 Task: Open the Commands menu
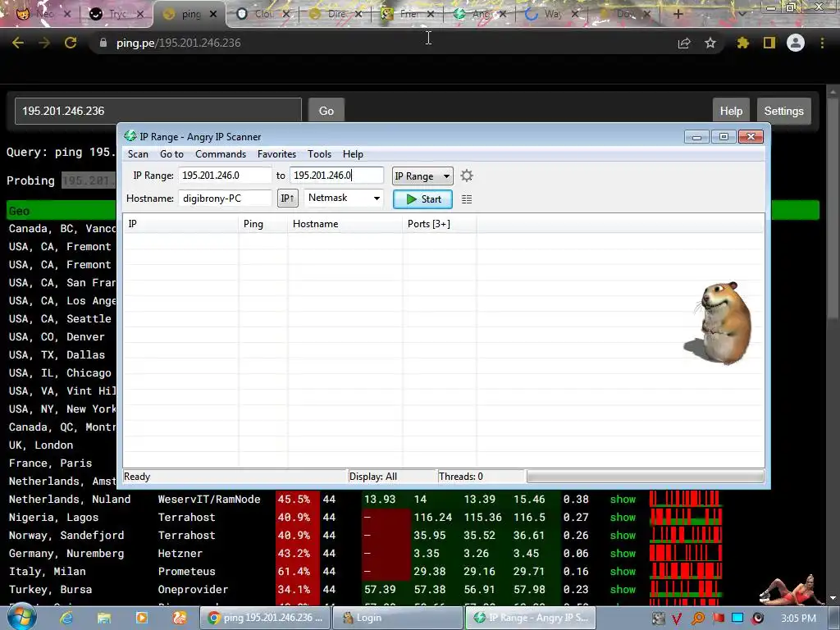221,154
